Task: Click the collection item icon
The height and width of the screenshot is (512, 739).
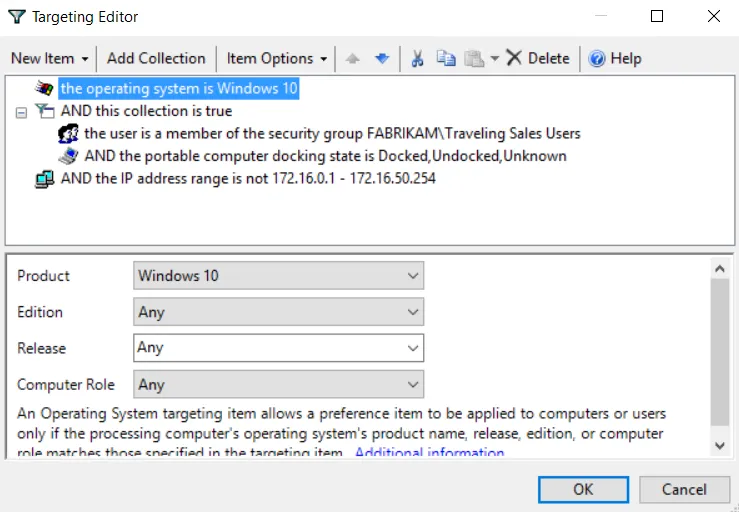Action: point(45,111)
